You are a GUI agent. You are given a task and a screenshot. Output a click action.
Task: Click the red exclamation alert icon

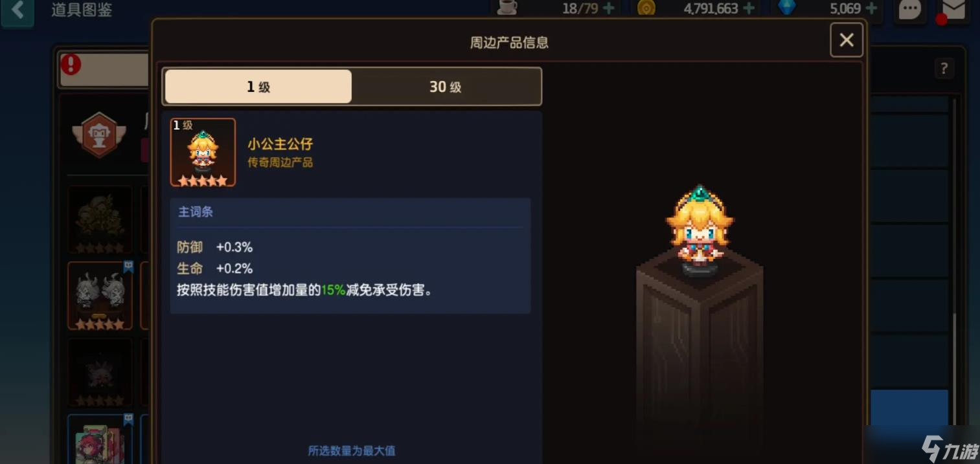pos(71,64)
